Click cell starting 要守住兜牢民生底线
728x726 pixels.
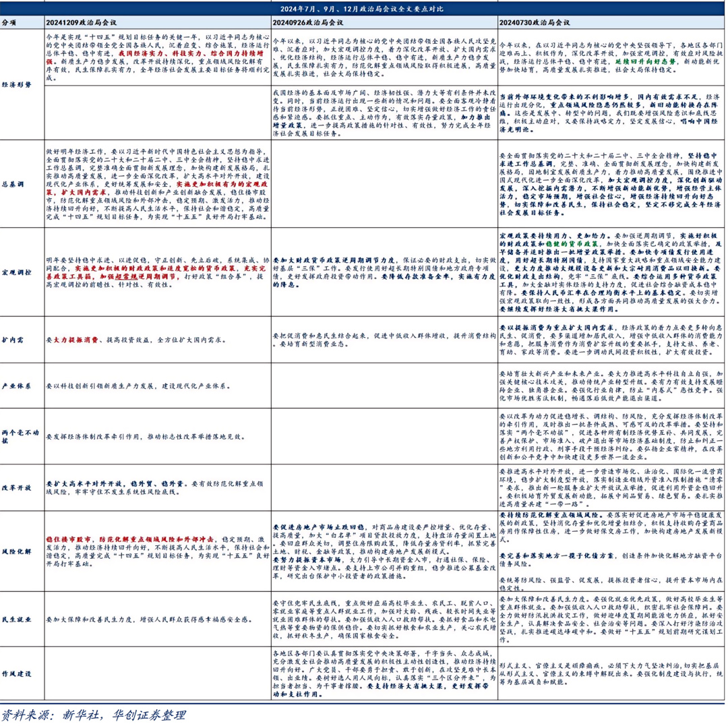pos(384,619)
